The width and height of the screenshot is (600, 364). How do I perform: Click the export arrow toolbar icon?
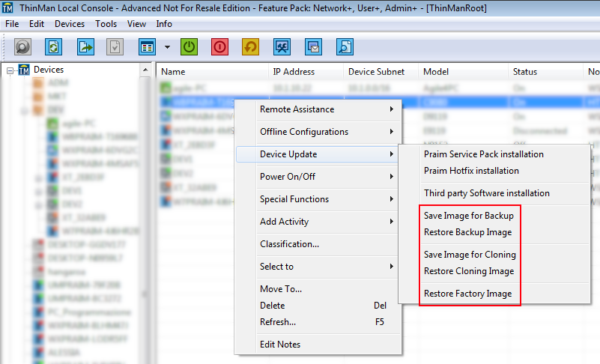click(85, 47)
